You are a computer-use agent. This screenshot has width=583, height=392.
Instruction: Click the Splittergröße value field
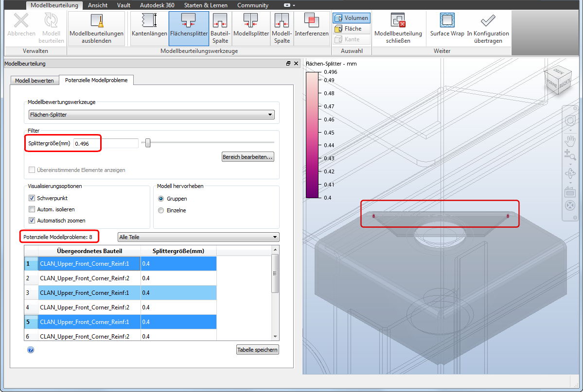coord(106,143)
